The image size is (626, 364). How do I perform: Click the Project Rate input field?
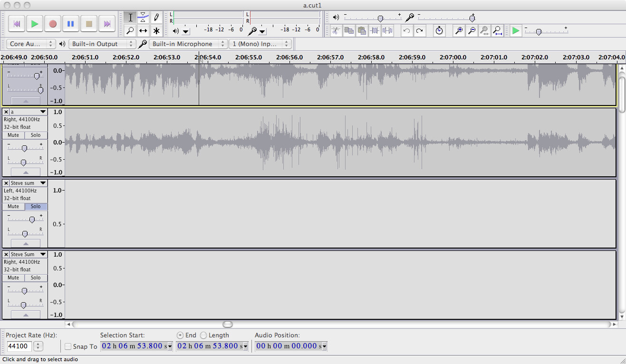19,346
